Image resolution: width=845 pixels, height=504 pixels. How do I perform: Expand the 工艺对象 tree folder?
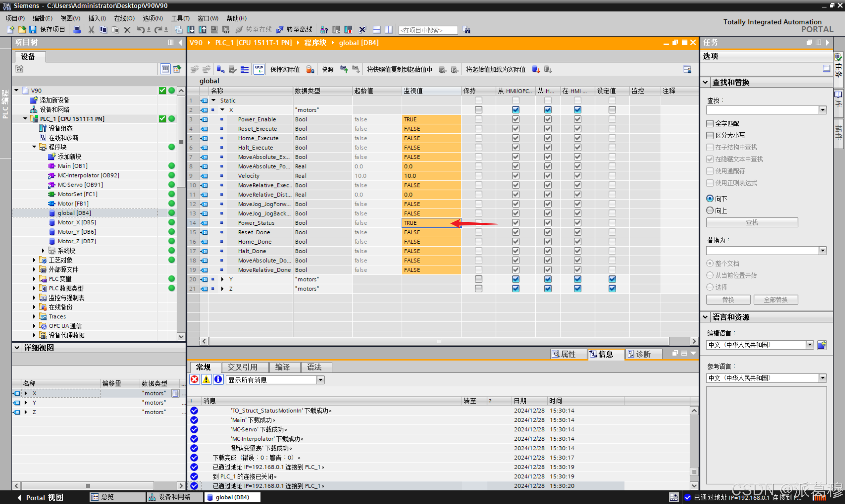[x=34, y=260]
